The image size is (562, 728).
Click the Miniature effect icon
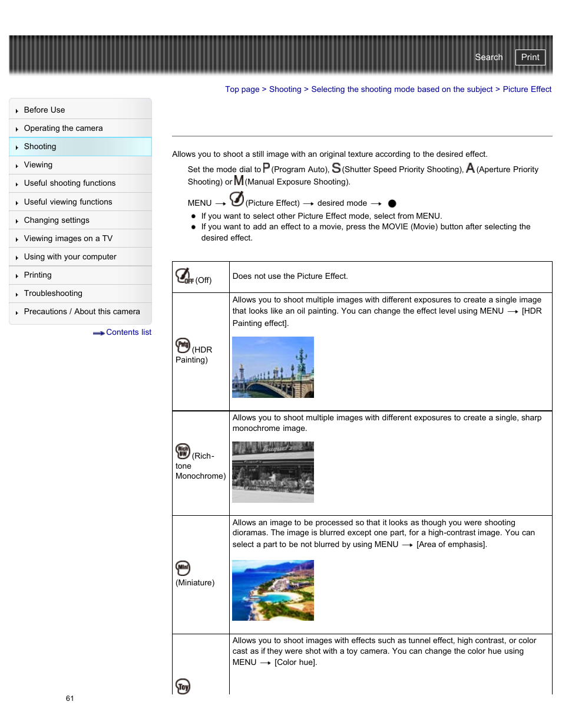tap(183, 568)
